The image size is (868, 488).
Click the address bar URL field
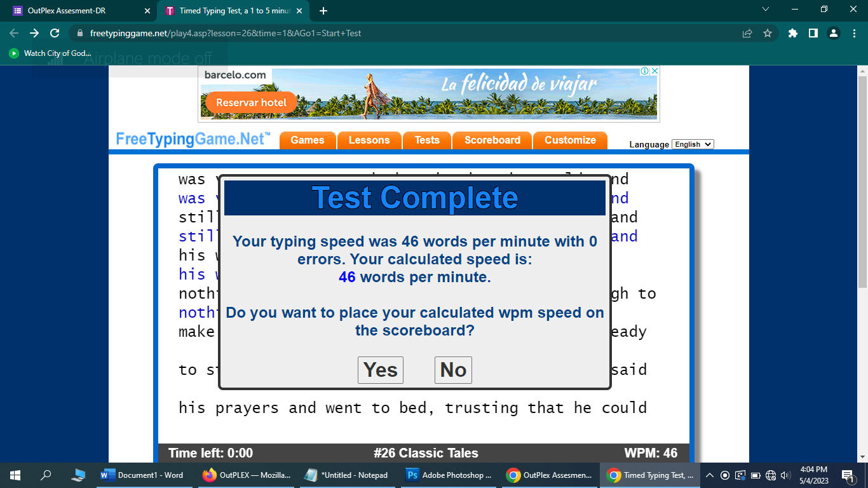(x=407, y=33)
